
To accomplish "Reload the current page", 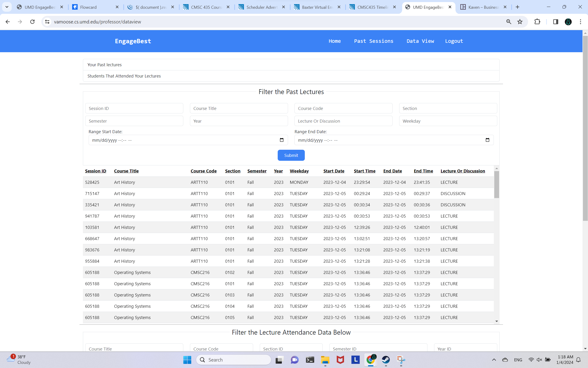I will click(x=32, y=22).
